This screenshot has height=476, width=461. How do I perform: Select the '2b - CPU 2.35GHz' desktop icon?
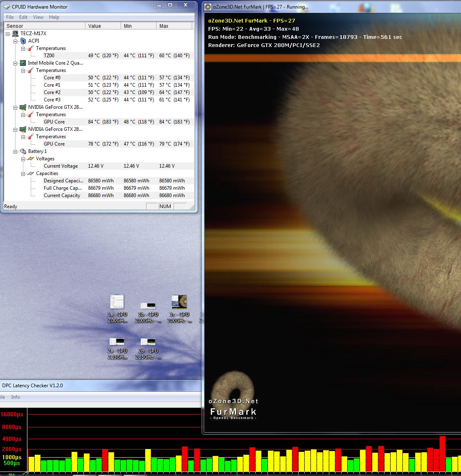click(148, 348)
